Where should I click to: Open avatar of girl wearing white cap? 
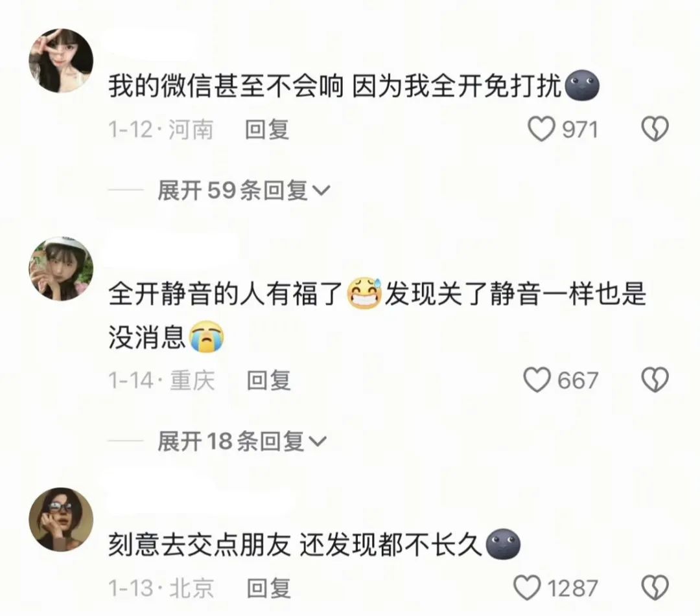pyautogui.click(x=61, y=269)
